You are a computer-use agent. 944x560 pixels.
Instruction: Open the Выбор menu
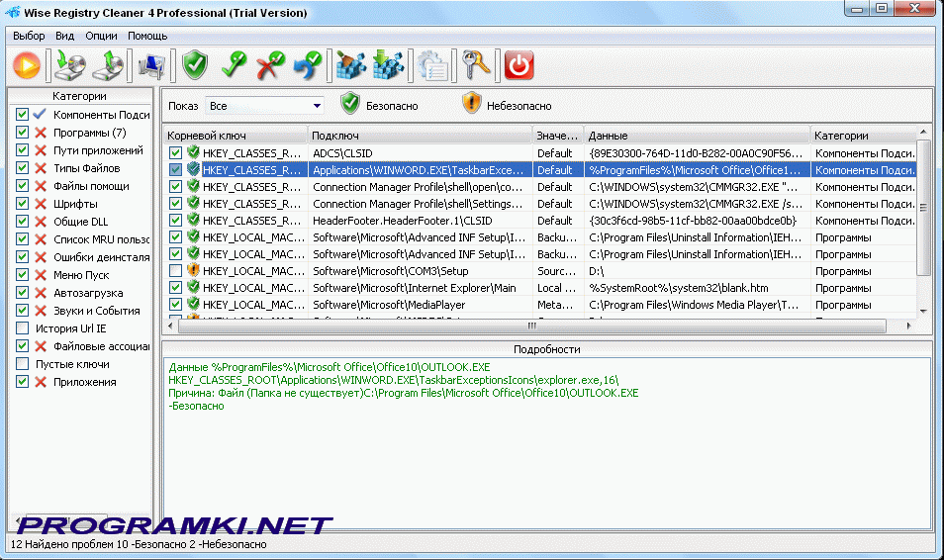[x=29, y=36]
